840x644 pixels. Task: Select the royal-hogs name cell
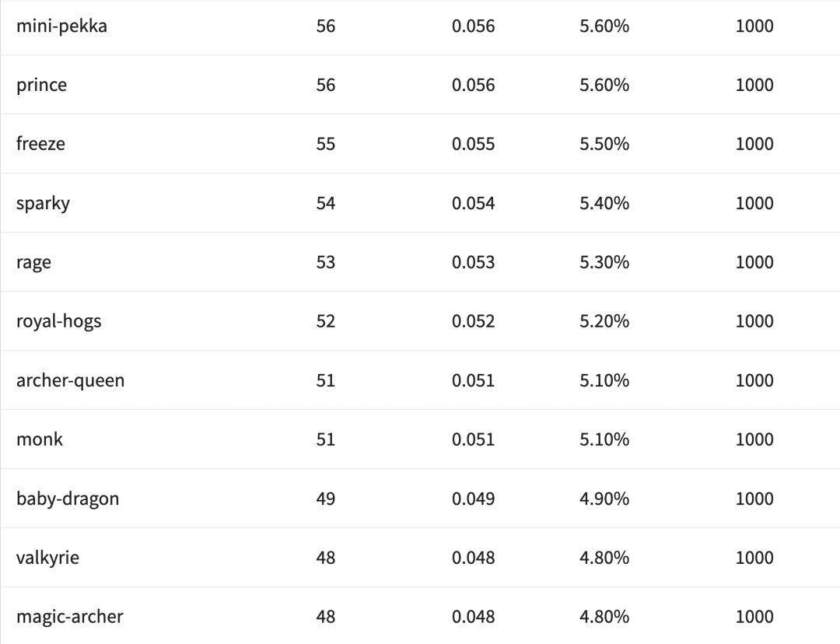click(58, 321)
